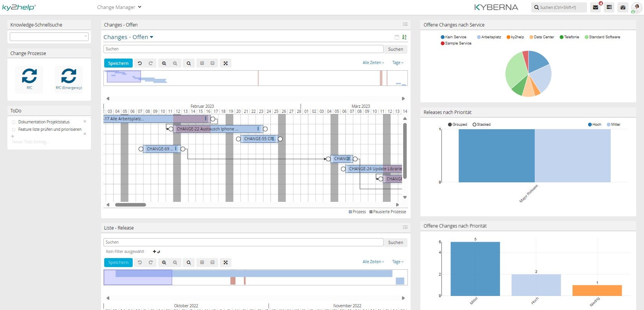Click Release Gantt overview navigation window
644x310 pixels.
[x=138, y=277]
